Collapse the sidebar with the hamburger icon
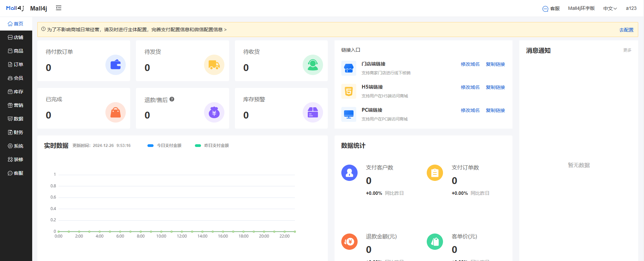The image size is (644, 261). point(59,8)
